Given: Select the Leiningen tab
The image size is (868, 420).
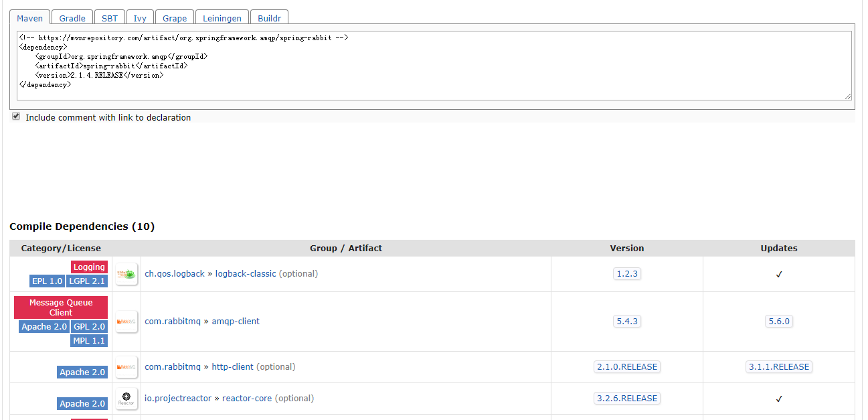Looking at the screenshot, I should coord(222,17).
